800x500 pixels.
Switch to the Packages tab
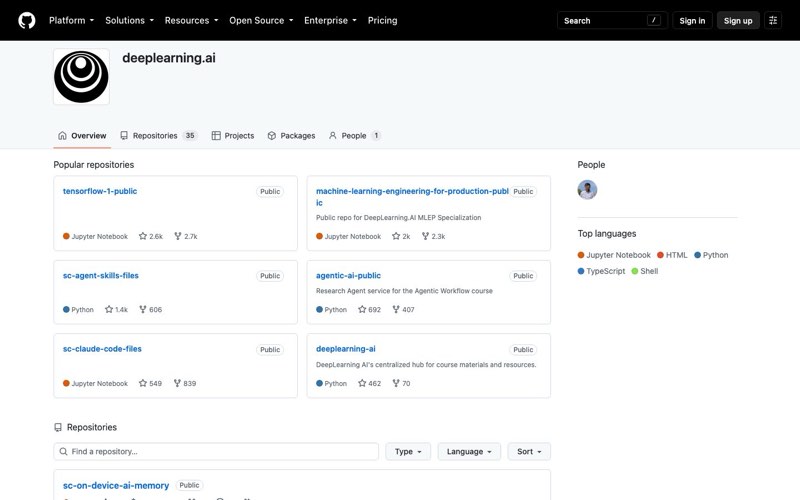pos(291,136)
